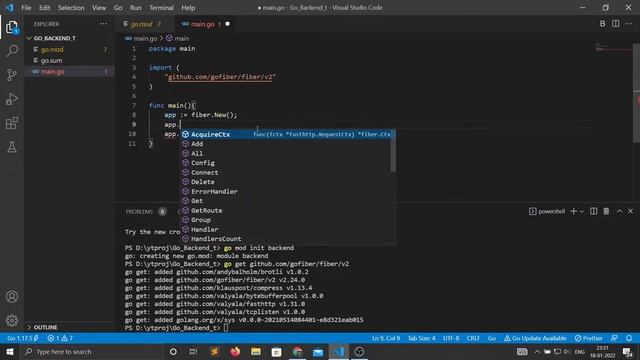
Task: Open the Source Control view
Action: (12, 75)
